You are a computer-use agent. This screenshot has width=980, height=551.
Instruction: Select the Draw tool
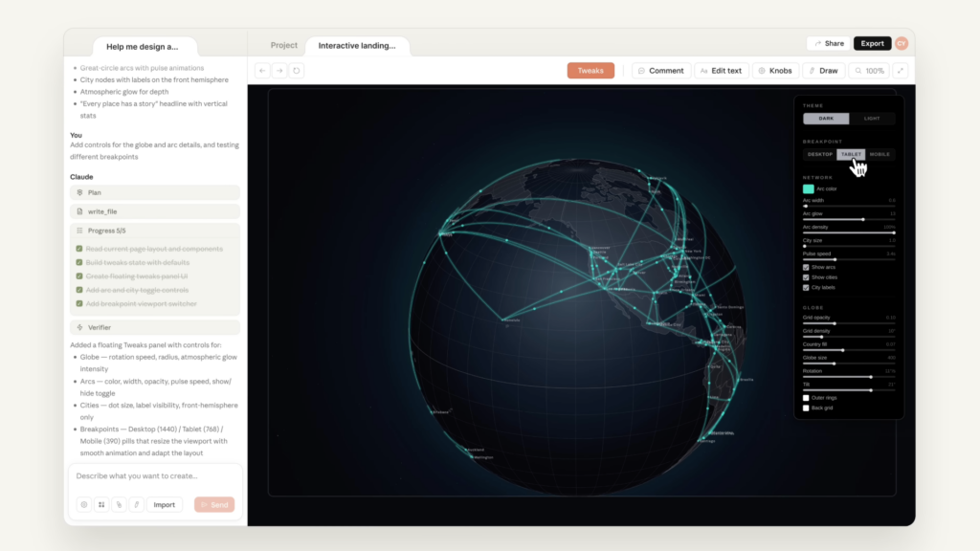824,71
